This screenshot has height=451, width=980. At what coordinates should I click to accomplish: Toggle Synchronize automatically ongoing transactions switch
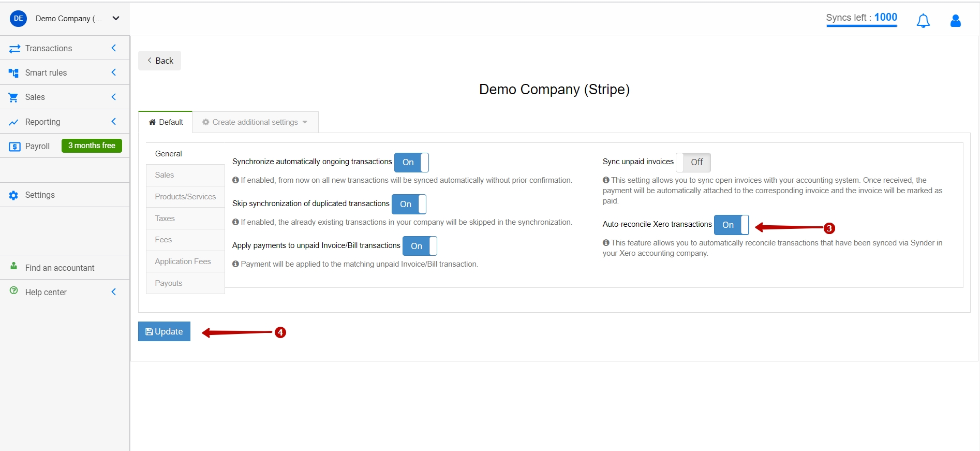coord(411,162)
